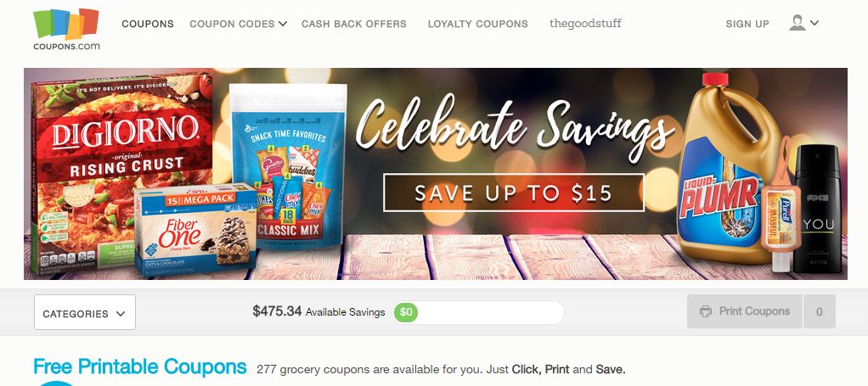The width and height of the screenshot is (868, 386).
Task: Click the Snack Time Favorites Classic Mix bag
Action: (x=288, y=166)
